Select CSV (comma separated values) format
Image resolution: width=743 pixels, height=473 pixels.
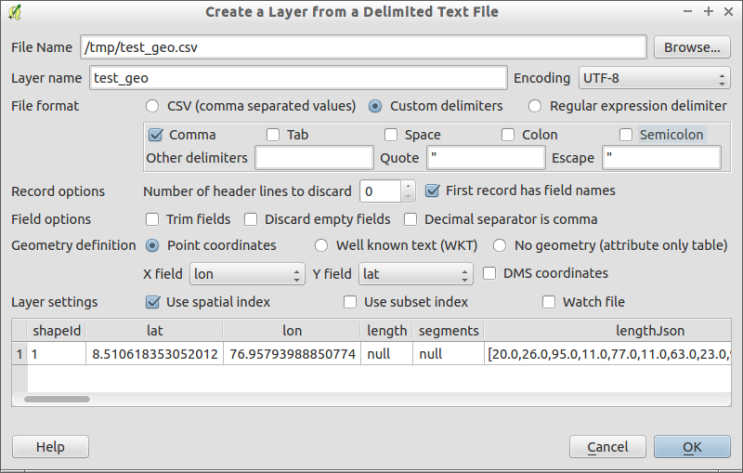click(152, 106)
